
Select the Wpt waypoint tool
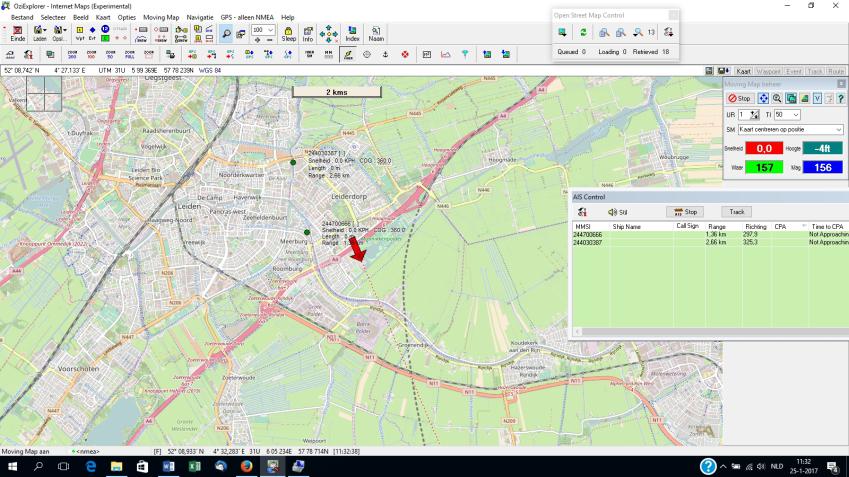[80, 34]
